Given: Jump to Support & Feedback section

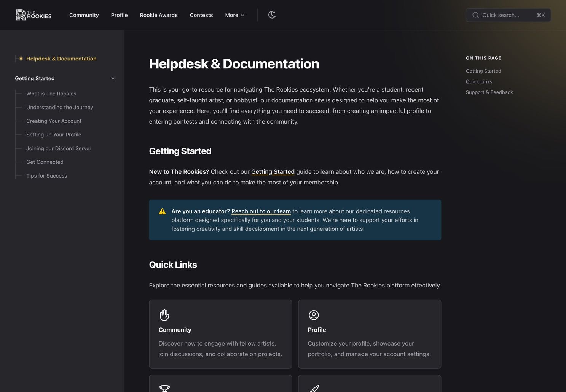Looking at the screenshot, I should (x=489, y=92).
